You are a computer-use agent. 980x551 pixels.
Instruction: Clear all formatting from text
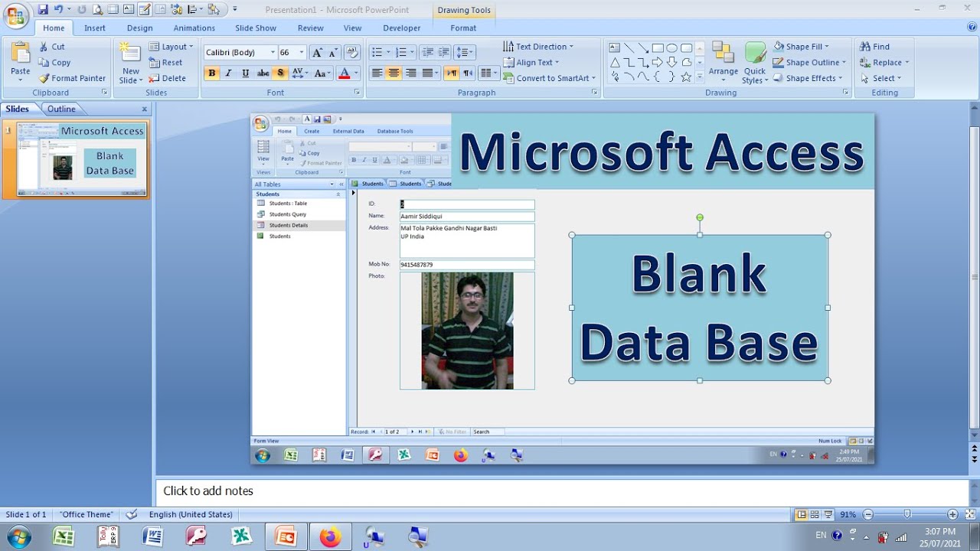click(x=352, y=52)
